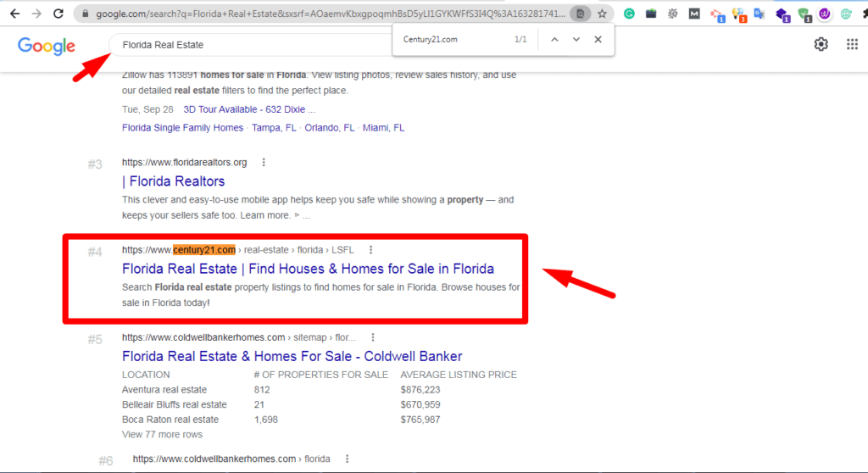Viewport: 868px width, 473px height.
Task: Open Google settings gear icon
Action: (x=821, y=44)
